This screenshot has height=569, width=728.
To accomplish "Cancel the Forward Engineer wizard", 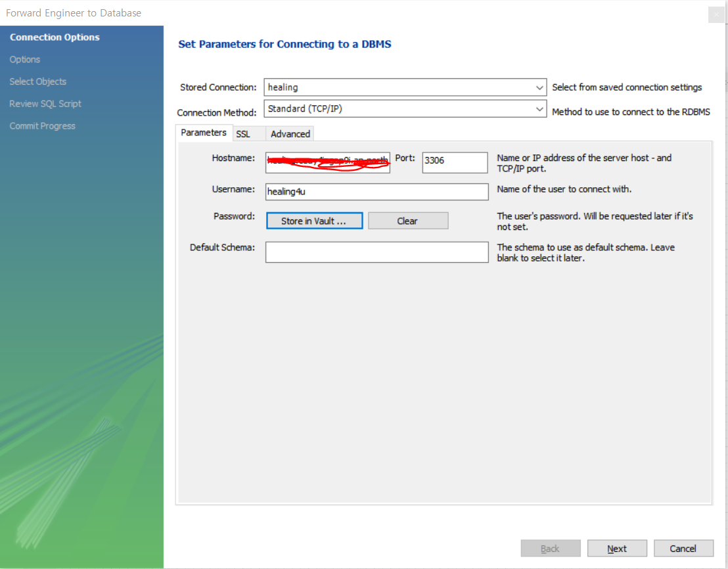I will 683,549.
